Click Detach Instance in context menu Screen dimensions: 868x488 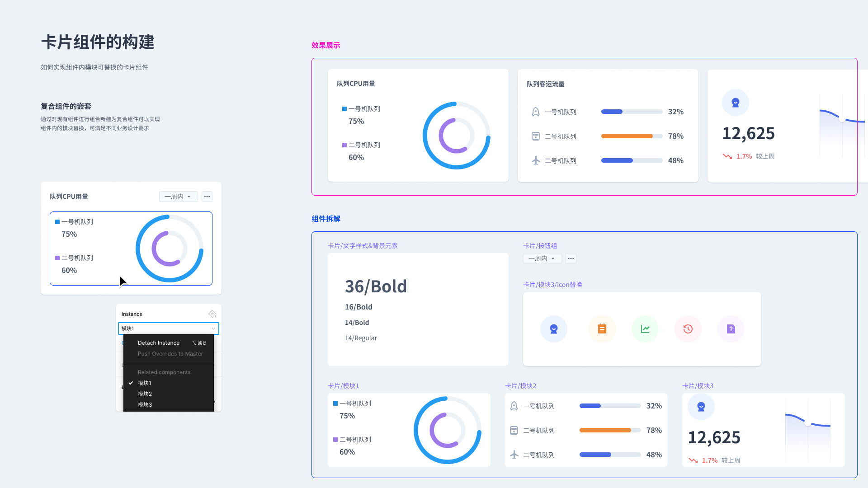tap(157, 343)
